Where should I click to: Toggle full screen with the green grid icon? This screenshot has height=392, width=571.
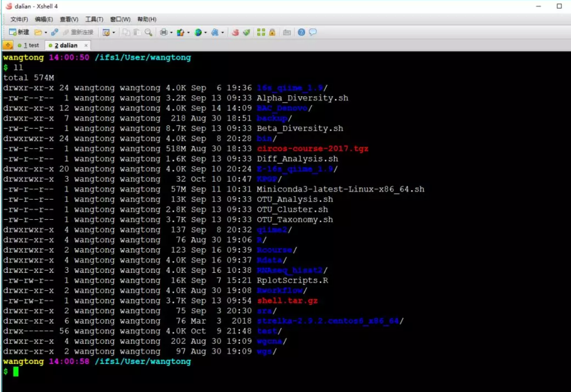tap(261, 32)
